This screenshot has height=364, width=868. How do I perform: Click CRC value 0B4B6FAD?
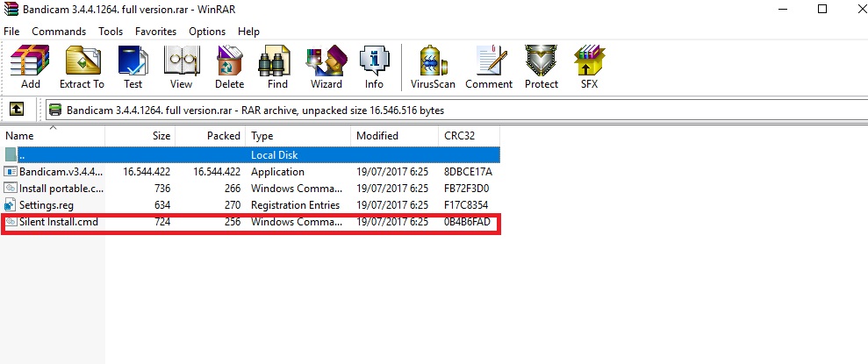click(x=467, y=222)
